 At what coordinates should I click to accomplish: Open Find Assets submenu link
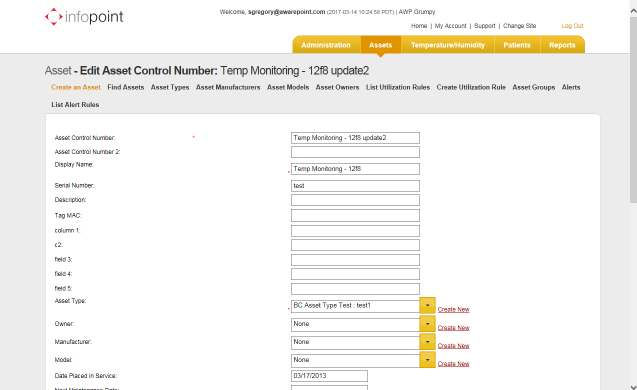tap(126, 87)
